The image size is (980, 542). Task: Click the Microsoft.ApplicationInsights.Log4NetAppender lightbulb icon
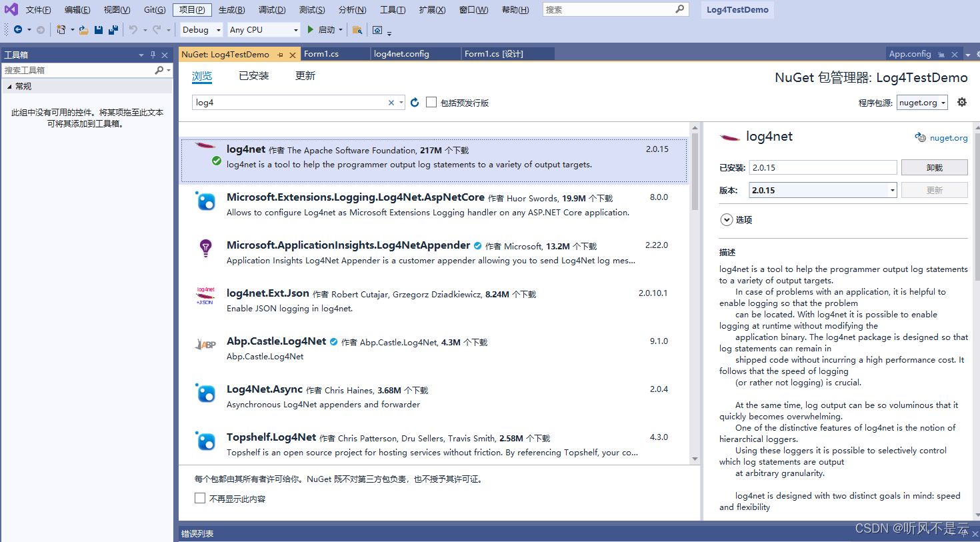pyautogui.click(x=206, y=249)
